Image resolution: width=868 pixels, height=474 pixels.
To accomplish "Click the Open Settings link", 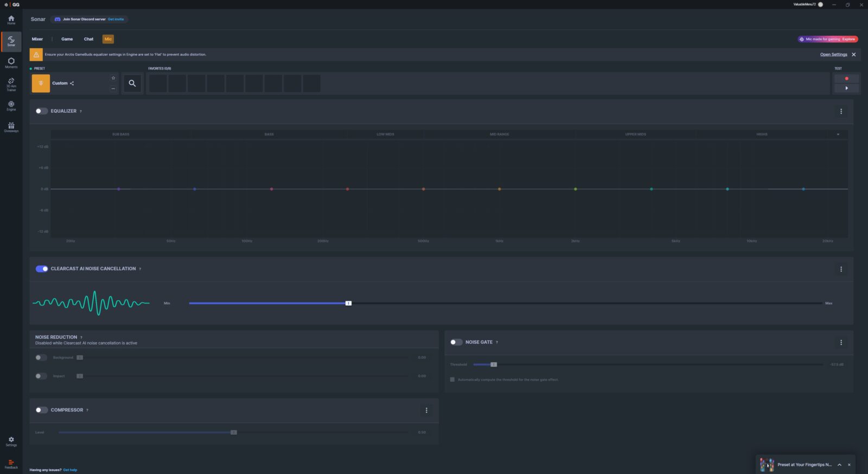I will pos(833,55).
